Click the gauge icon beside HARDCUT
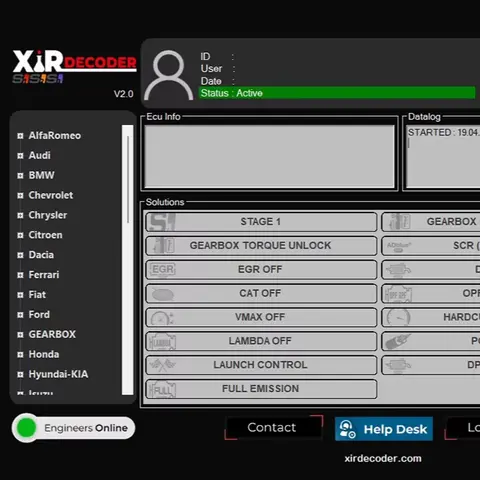 click(398, 318)
